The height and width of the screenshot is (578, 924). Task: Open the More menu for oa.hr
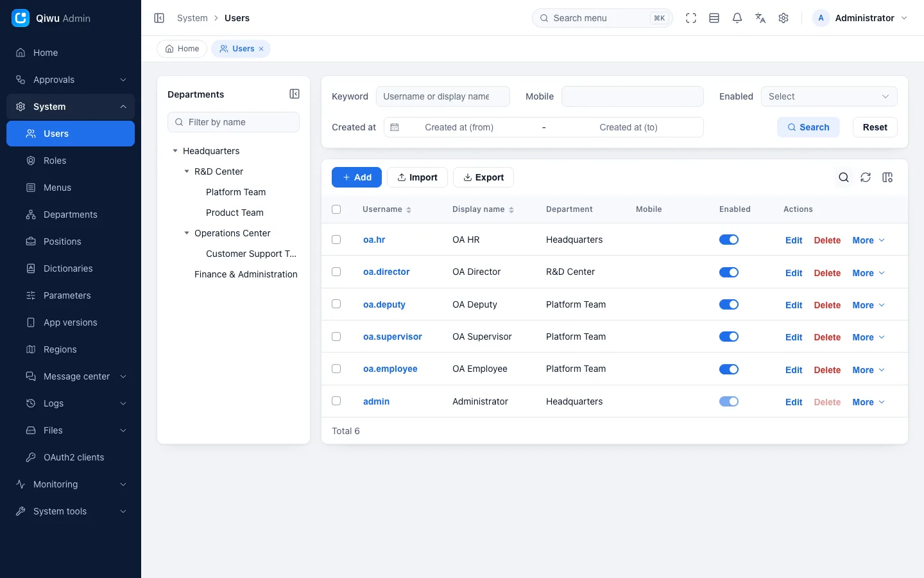coord(868,240)
